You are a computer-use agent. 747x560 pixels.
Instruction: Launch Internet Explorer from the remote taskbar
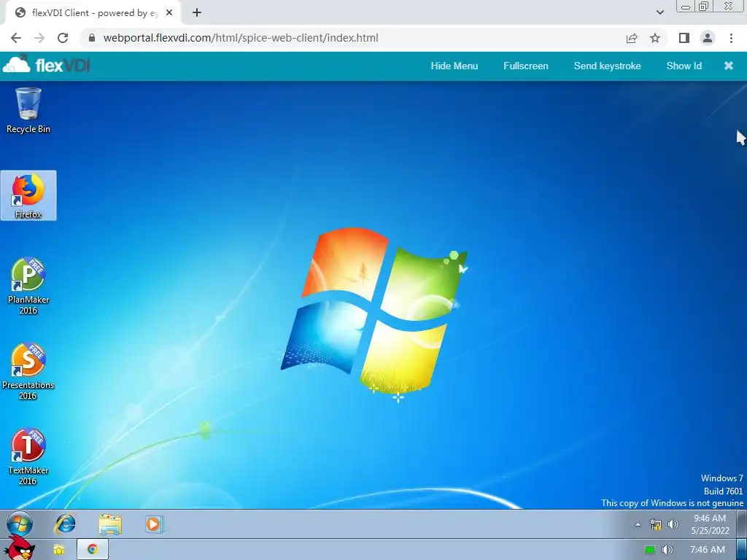[65, 524]
